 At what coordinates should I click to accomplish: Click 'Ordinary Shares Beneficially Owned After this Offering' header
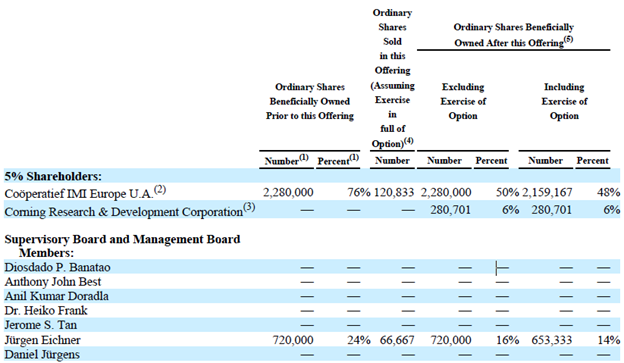tap(513, 35)
